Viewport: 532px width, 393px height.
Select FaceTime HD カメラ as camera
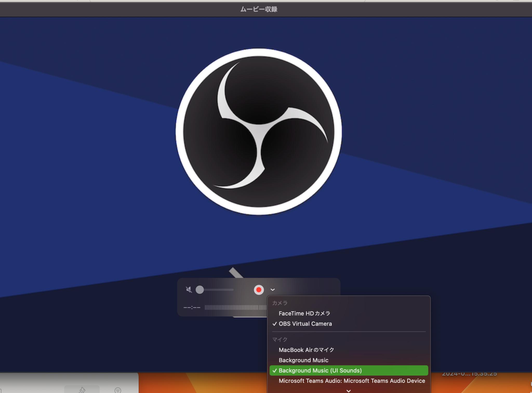(x=349, y=313)
